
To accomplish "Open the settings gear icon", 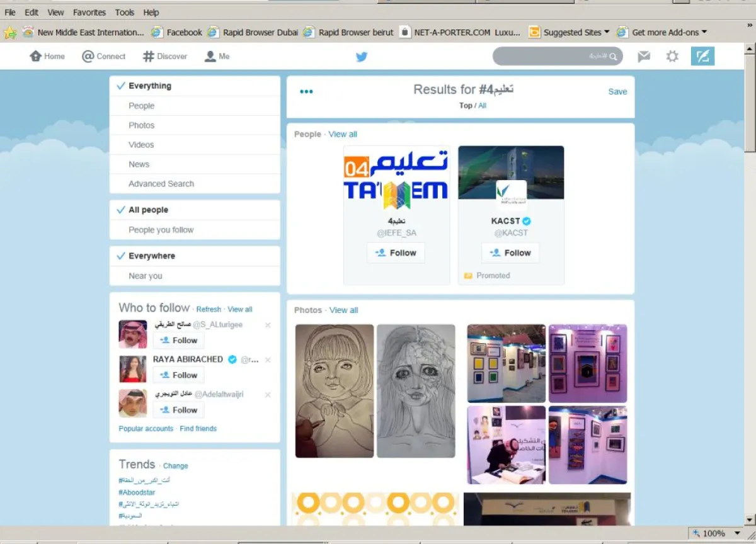I will (672, 57).
